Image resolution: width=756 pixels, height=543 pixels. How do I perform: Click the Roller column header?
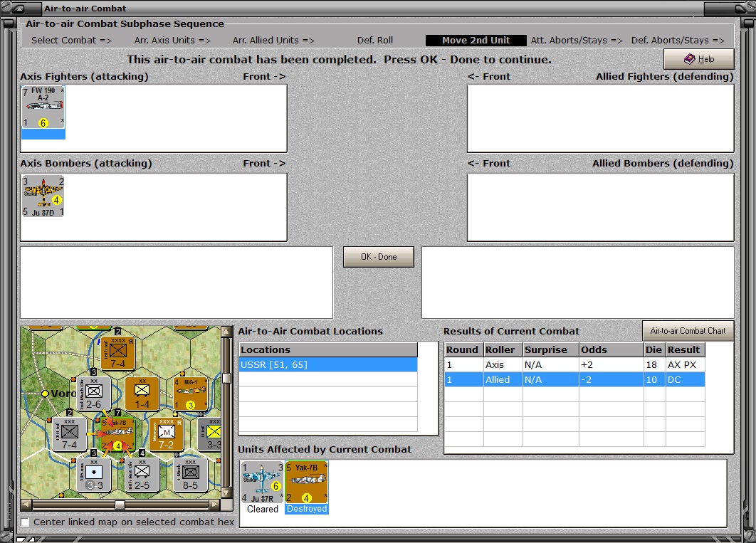click(x=503, y=350)
